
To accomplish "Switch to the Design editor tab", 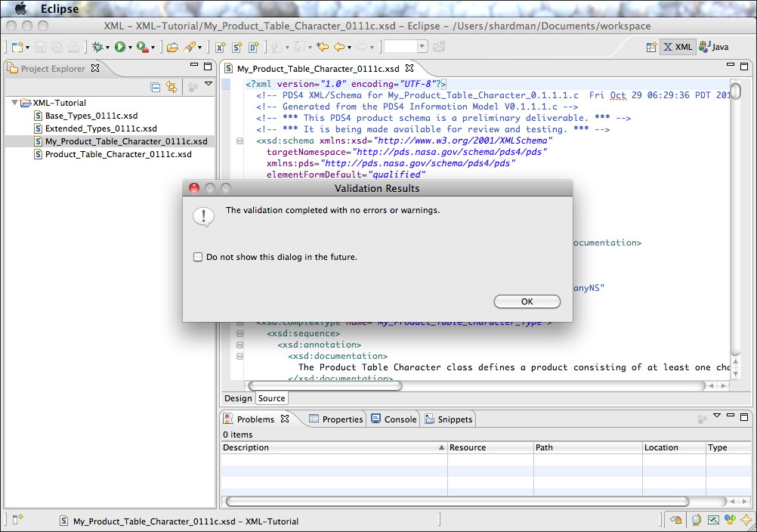I will pyautogui.click(x=238, y=398).
